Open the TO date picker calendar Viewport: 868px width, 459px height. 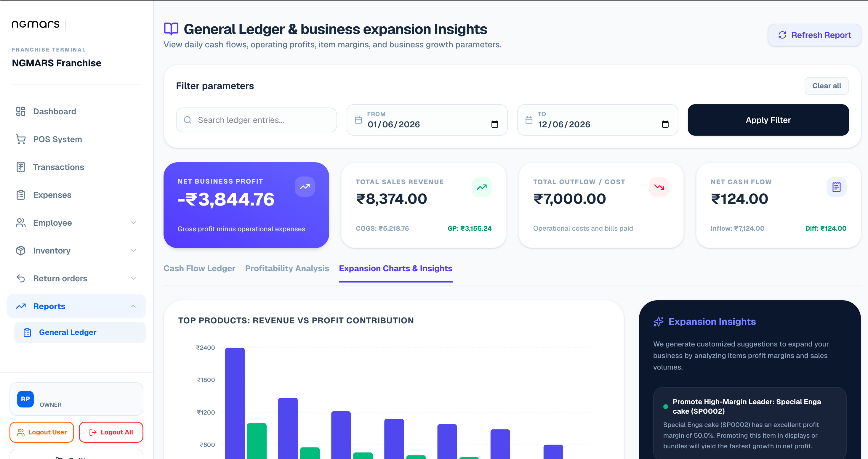point(665,124)
